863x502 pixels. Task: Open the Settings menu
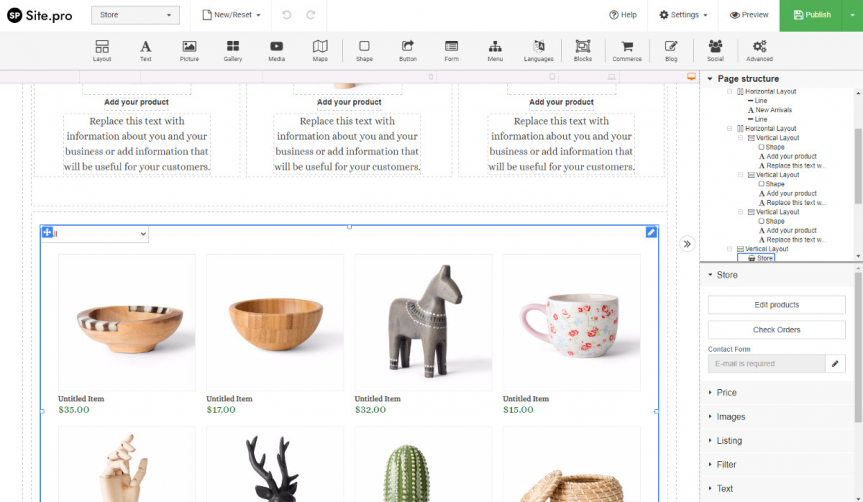coord(684,15)
